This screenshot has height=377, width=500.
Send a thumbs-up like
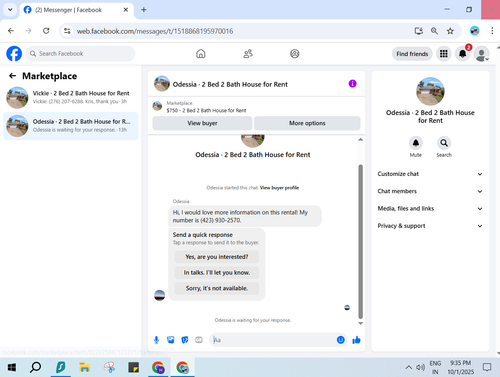click(356, 340)
